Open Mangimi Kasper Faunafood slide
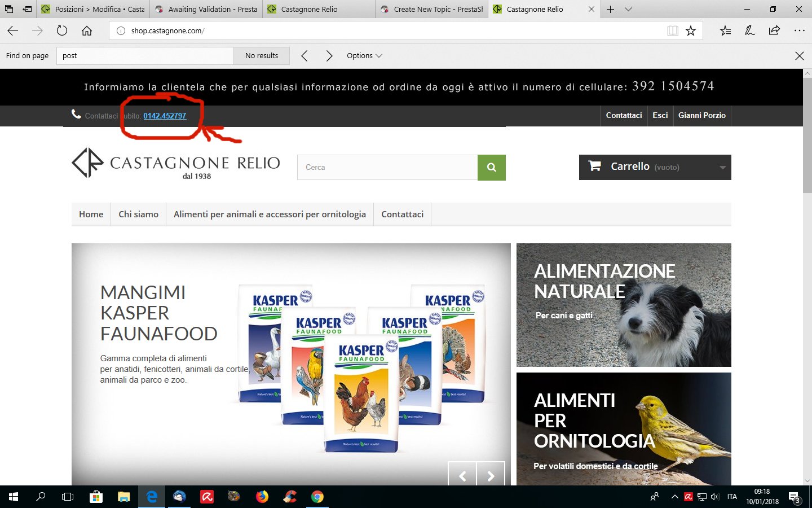This screenshot has height=508, width=812. [291, 364]
